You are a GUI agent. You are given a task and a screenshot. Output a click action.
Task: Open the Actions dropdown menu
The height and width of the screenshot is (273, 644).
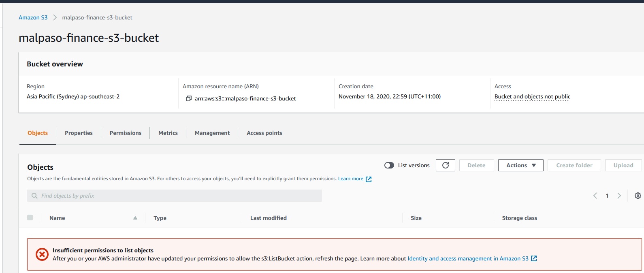click(520, 165)
